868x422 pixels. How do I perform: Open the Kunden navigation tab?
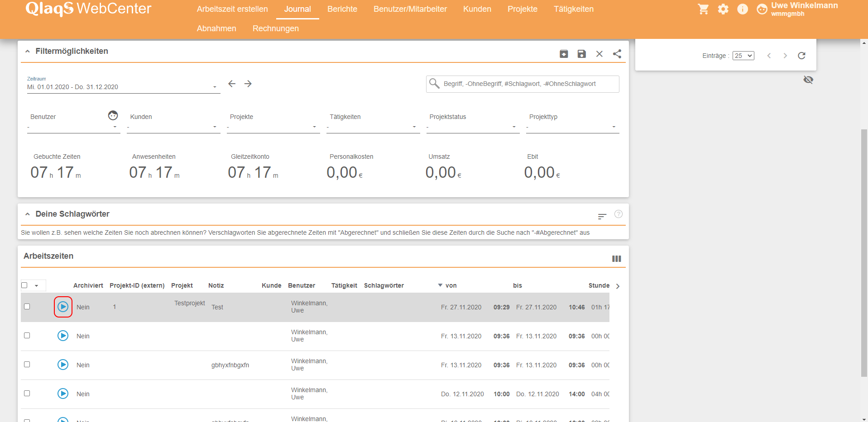point(477,9)
